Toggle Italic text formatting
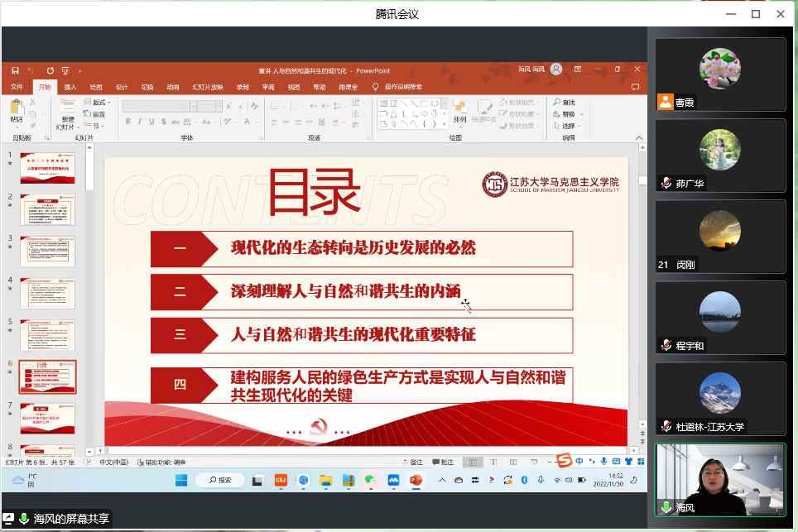 pos(140,122)
